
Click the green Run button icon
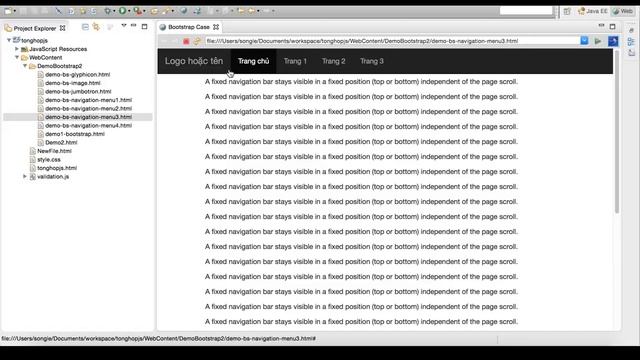(x=122, y=11)
